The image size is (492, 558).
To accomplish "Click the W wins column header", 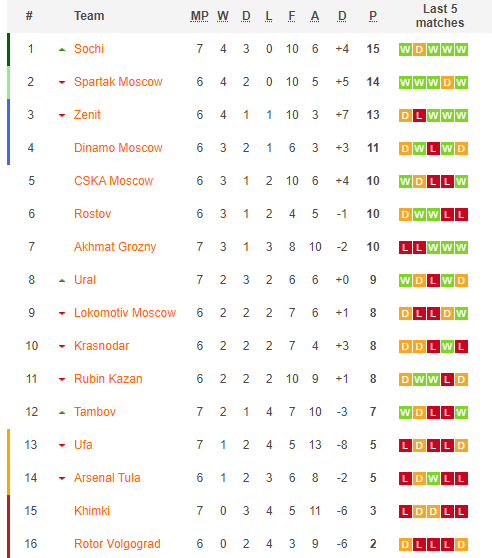I will click(223, 16).
